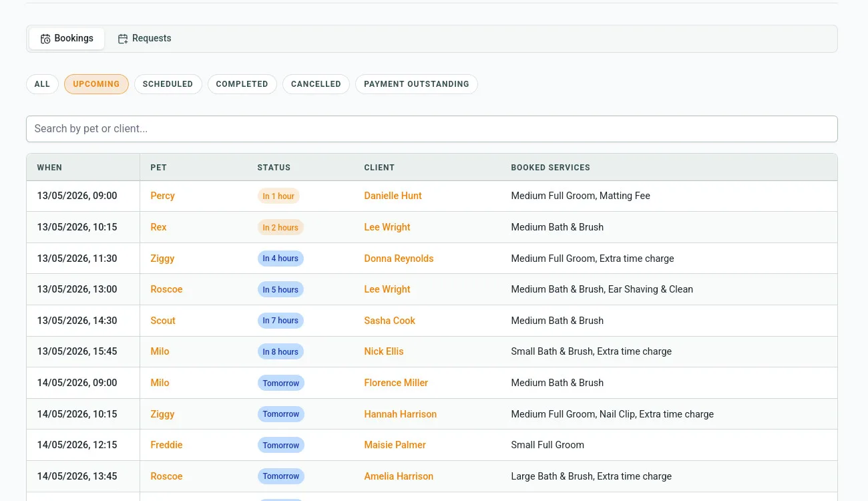Open client Donna Reynolds
The image size is (868, 501).
click(x=399, y=259)
